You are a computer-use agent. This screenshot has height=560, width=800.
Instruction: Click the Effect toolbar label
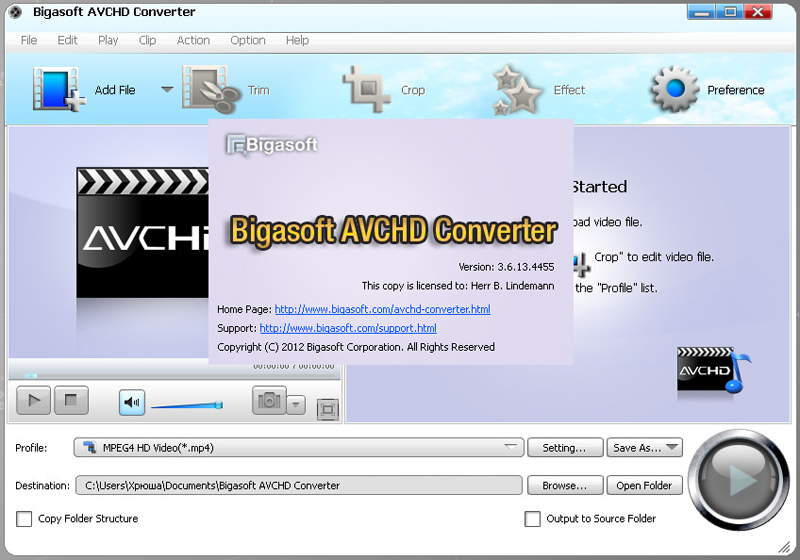[569, 90]
